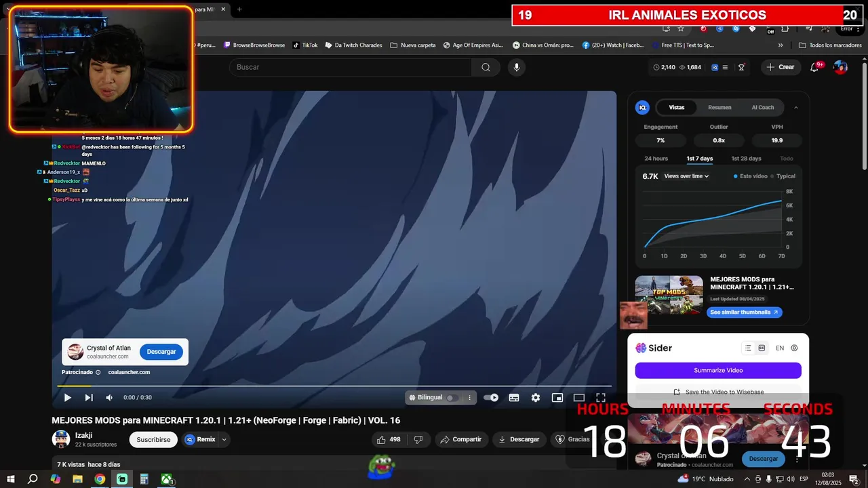The height and width of the screenshot is (488, 868).
Task: Activate voice search microphone icon
Action: [x=517, y=67]
